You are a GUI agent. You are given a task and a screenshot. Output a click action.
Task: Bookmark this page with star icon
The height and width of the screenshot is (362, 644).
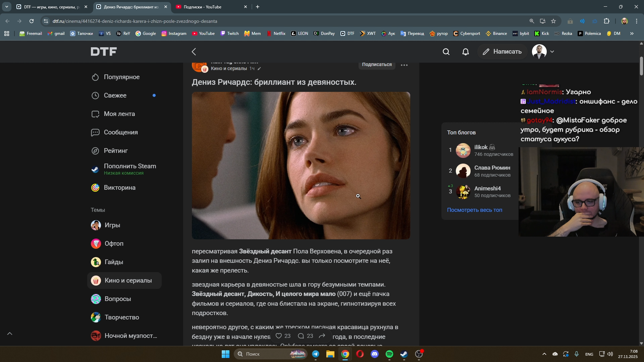click(x=553, y=21)
